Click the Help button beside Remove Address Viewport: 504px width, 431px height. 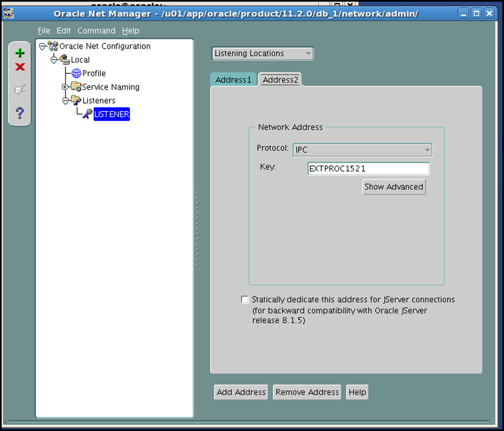coord(357,392)
